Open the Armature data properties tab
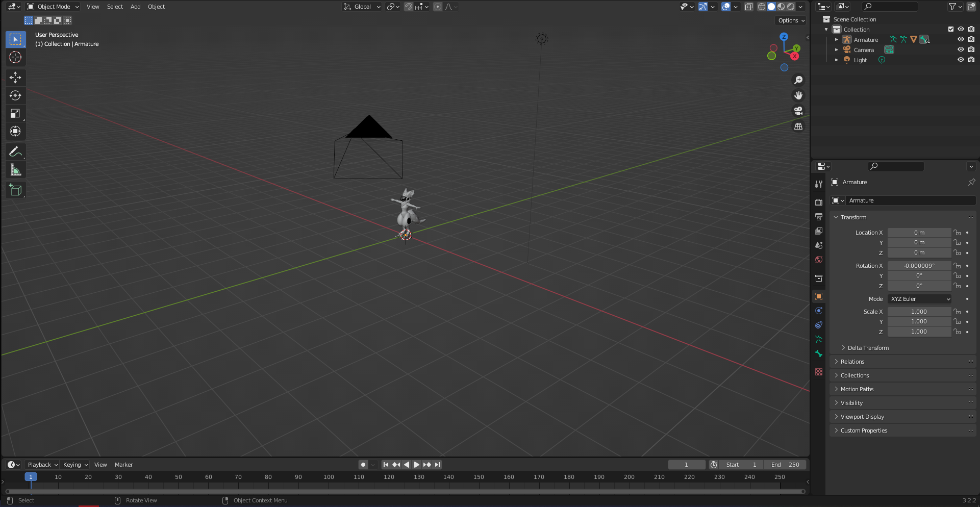This screenshot has width=980, height=507. coord(819,339)
